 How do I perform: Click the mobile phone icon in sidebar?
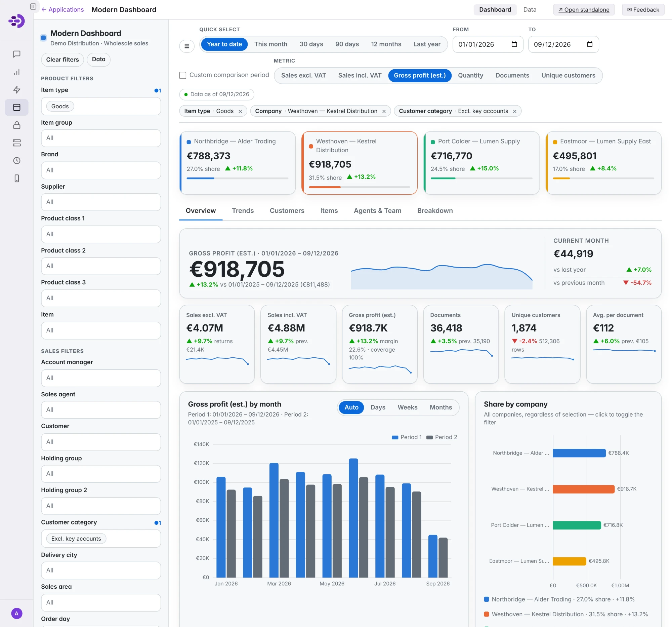[x=16, y=178]
